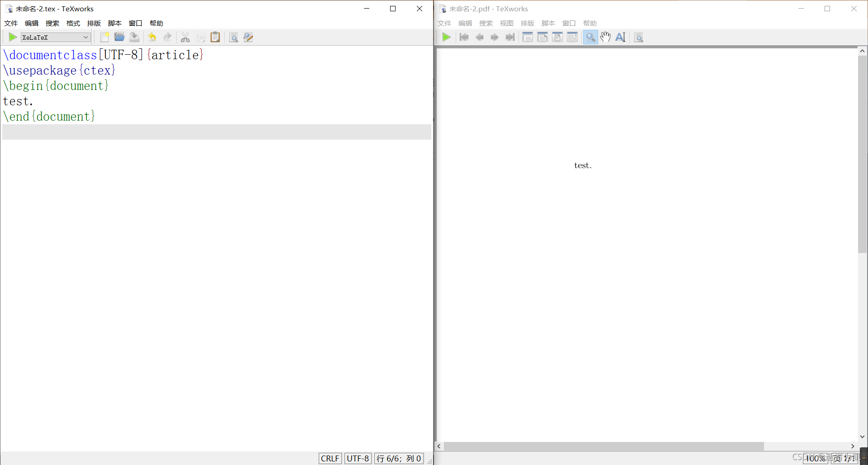
Task: Click CRLF line ending indicator
Action: 330,458
